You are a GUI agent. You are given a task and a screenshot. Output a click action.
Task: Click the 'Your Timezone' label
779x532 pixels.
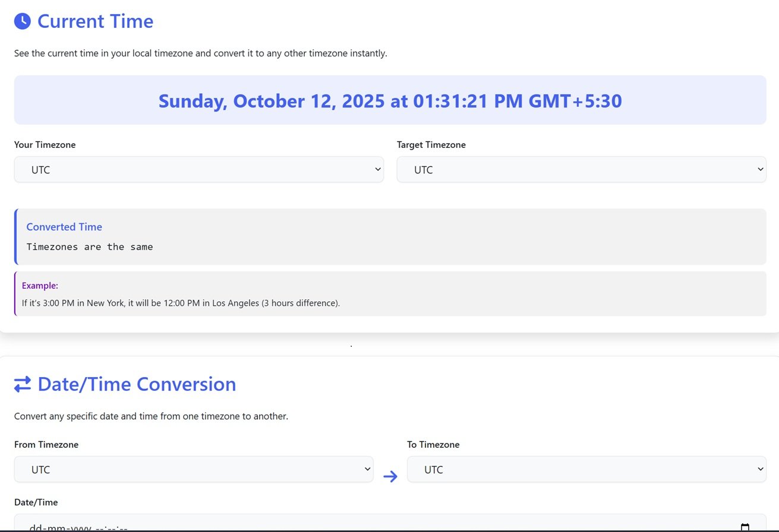pos(45,145)
